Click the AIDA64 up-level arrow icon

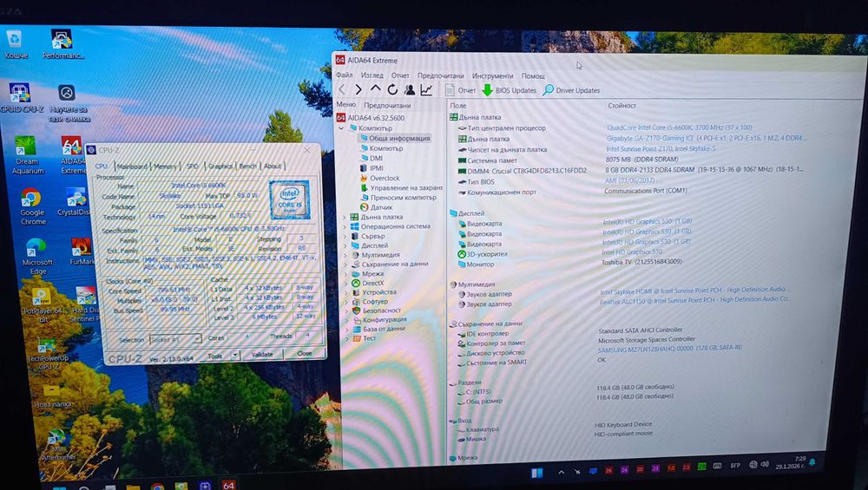pyautogui.click(x=375, y=89)
